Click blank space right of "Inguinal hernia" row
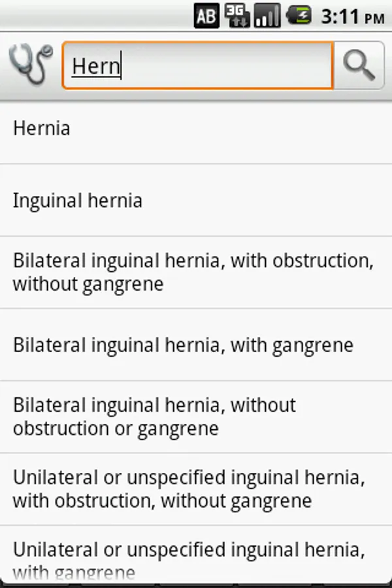The width and height of the screenshot is (392, 588). (274, 201)
